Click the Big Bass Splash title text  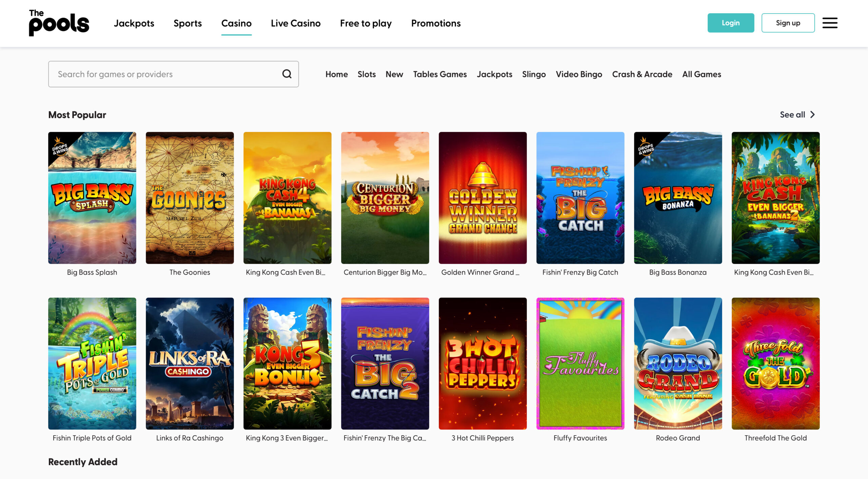tap(92, 272)
